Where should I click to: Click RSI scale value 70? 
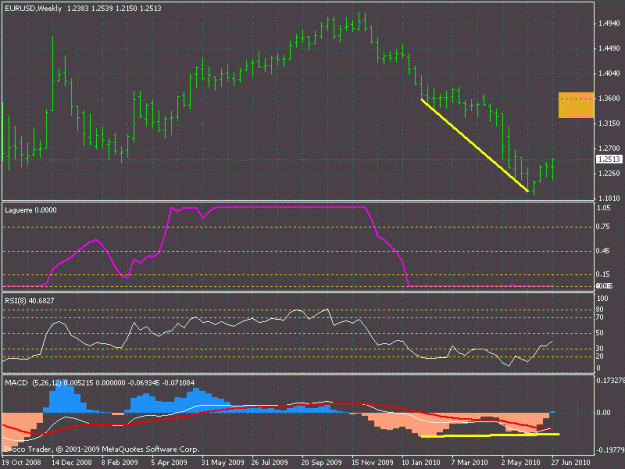(600, 318)
